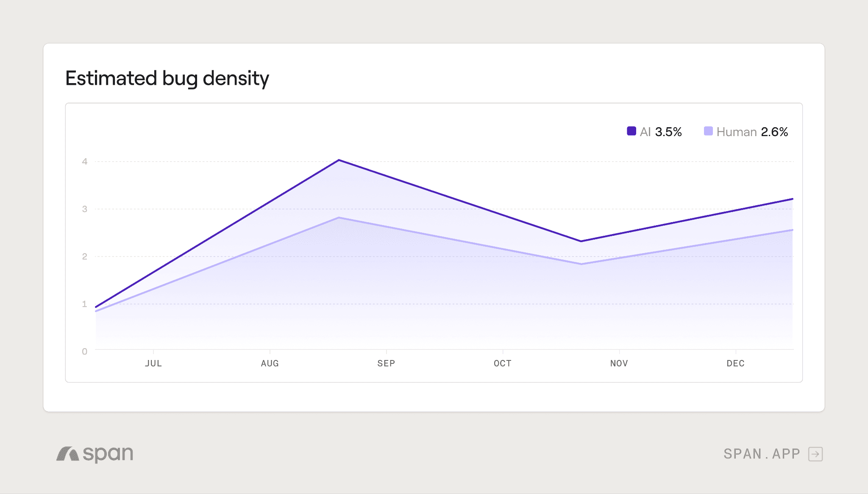Image resolution: width=868 pixels, height=494 pixels.
Task: Click the AI line peak point
Action: point(339,160)
